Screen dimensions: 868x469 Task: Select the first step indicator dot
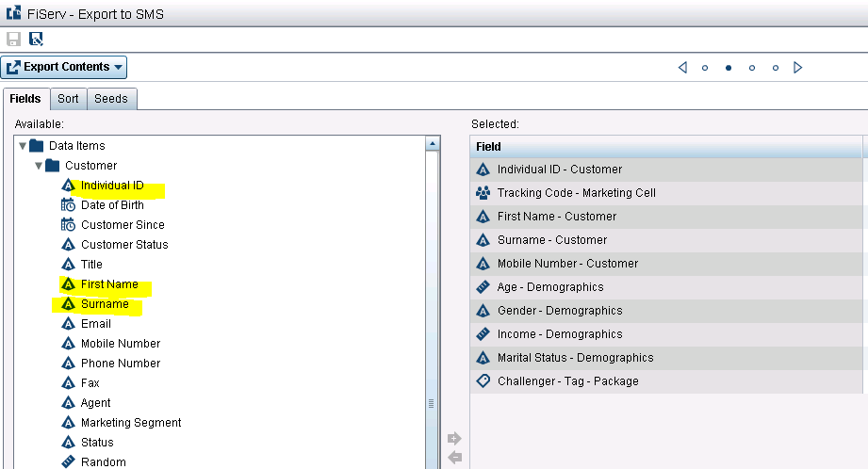pos(705,68)
